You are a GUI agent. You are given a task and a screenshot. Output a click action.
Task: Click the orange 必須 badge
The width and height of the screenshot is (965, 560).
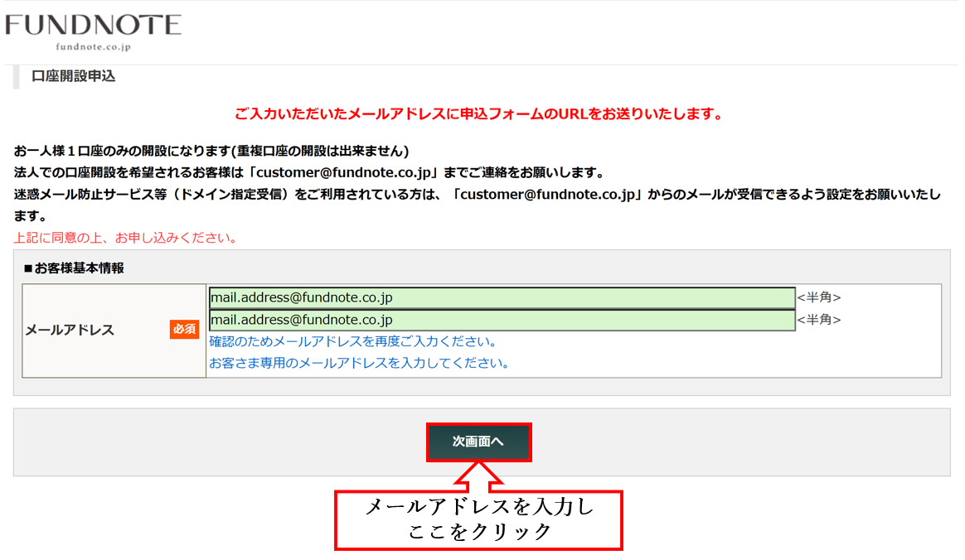pyautogui.click(x=184, y=330)
